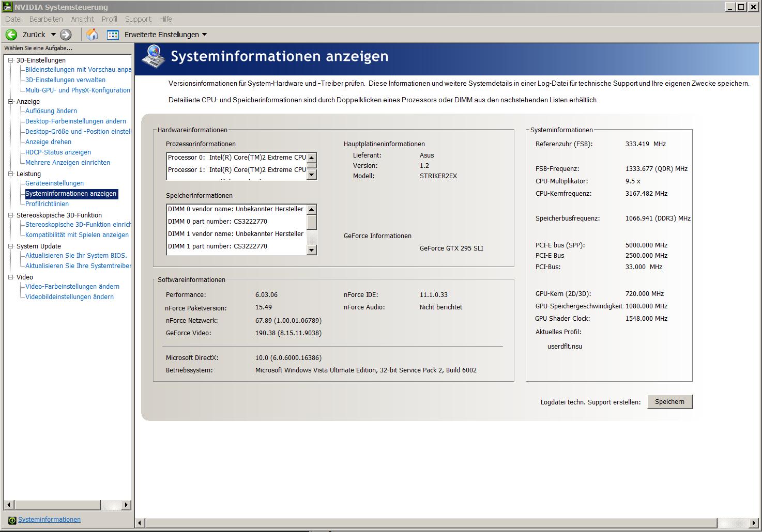Open the Ansicht menu
The image size is (762, 532).
82,19
